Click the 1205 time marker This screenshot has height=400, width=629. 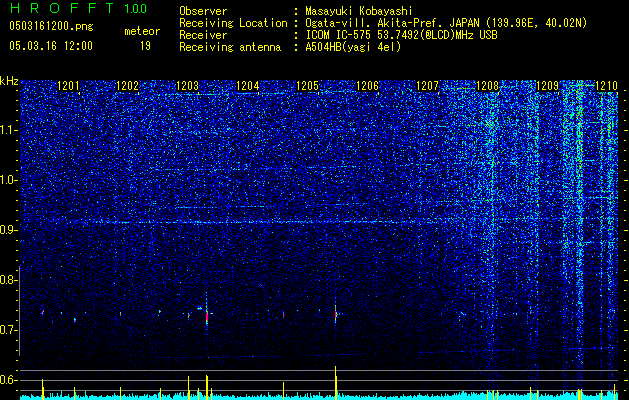pos(307,86)
